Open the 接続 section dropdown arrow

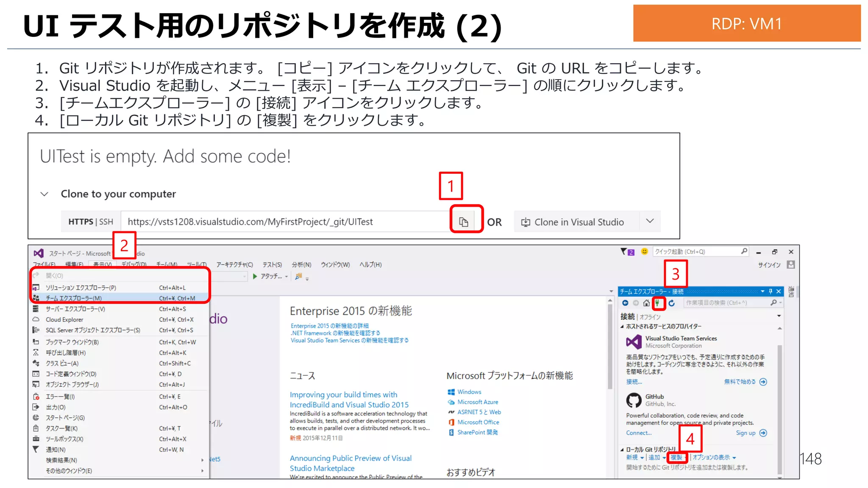(779, 316)
